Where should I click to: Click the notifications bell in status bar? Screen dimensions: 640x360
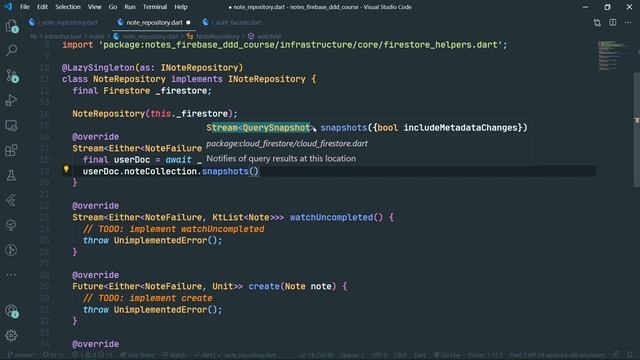tap(631, 355)
